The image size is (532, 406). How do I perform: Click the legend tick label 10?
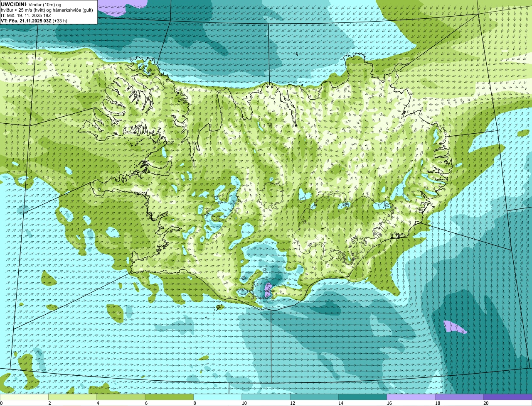pyautogui.click(x=244, y=403)
